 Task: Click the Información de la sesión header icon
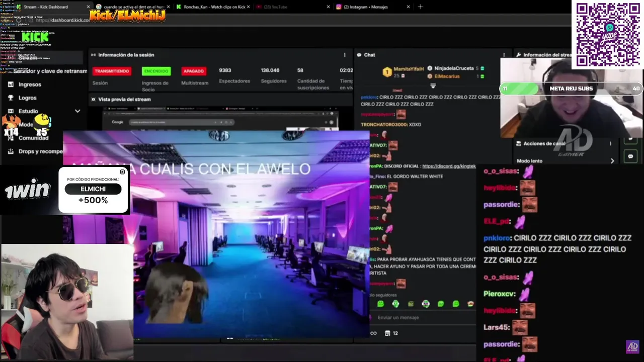(x=93, y=55)
